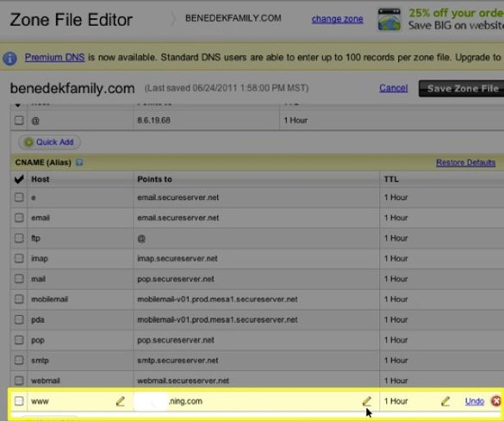This screenshot has height=421, width=504.
Task: Check the mobilemail record checkbox
Action: coord(19,300)
